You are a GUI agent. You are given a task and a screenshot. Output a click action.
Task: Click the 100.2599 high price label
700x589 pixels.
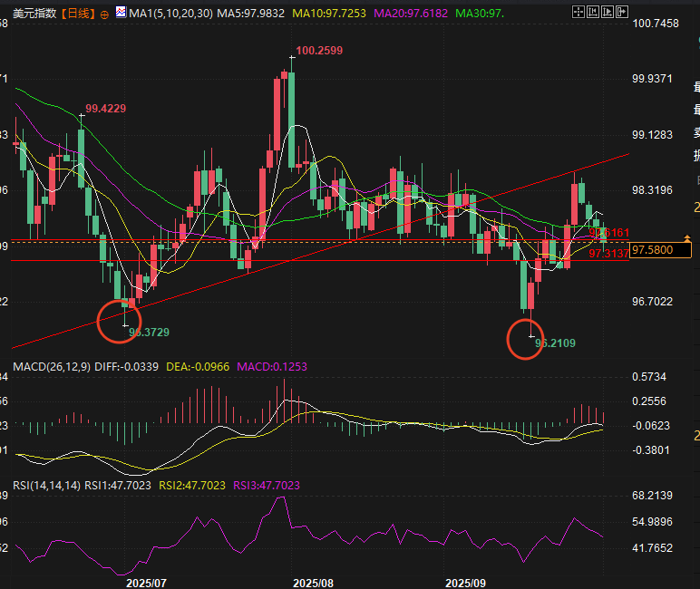point(319,51)
